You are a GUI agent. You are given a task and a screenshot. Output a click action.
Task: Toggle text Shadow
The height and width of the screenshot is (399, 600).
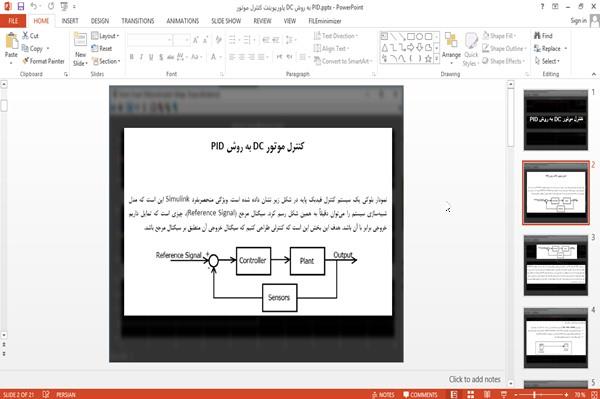coord(161,57)
